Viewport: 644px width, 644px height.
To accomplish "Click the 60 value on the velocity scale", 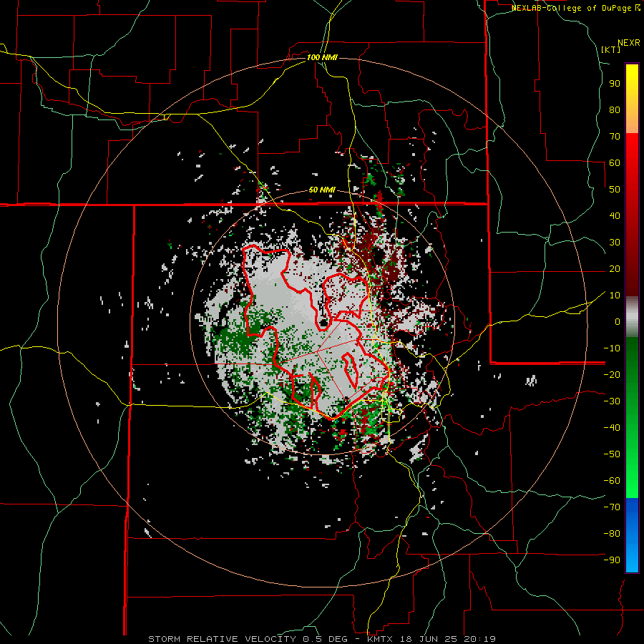I will (615, 162).
